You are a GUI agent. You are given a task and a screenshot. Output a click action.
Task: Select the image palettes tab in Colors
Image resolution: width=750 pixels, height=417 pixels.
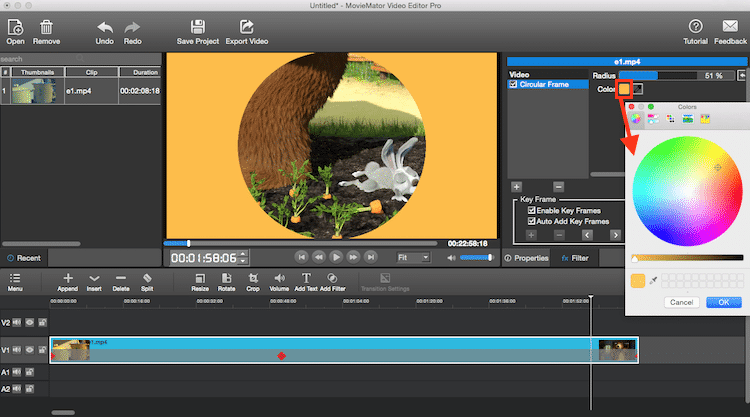tap(688, 119)
